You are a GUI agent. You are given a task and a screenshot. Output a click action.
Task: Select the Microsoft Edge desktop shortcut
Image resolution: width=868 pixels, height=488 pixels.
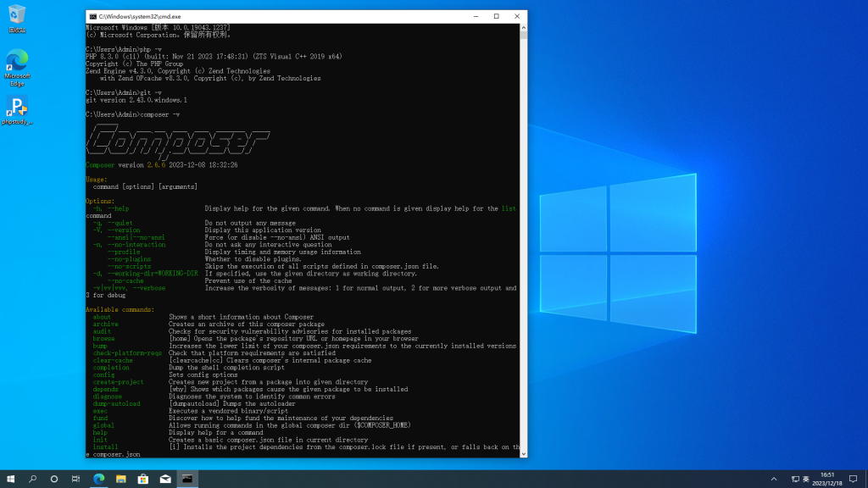point(17,68)
